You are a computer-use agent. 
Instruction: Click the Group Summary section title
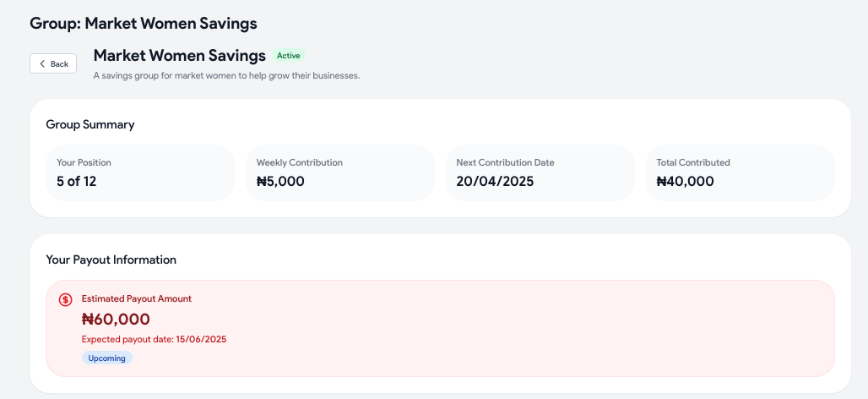[90, 125]
